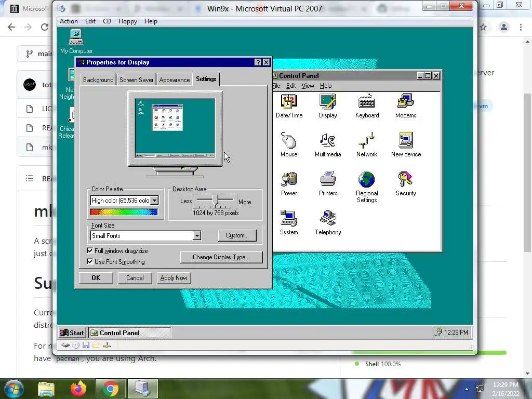532x399 pixels.
Task: Bookmark page with the browser star icon
Action: pos(483,27)
